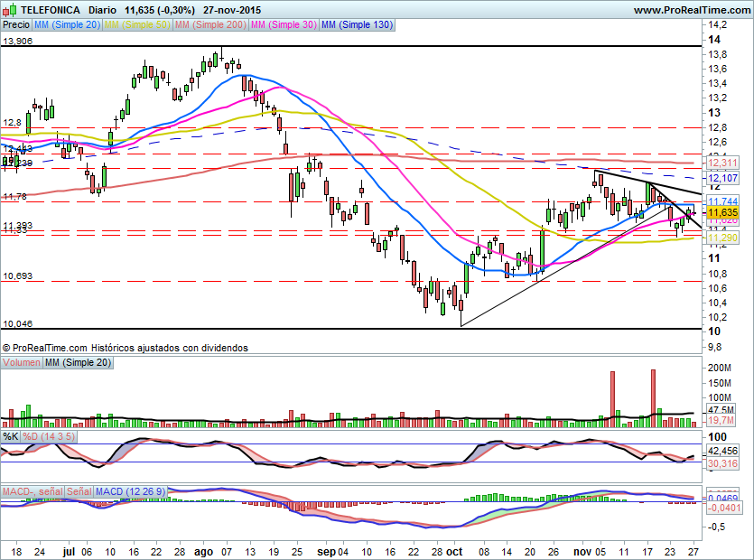Click the 12,107 moving average price tag

pos(722,178)
